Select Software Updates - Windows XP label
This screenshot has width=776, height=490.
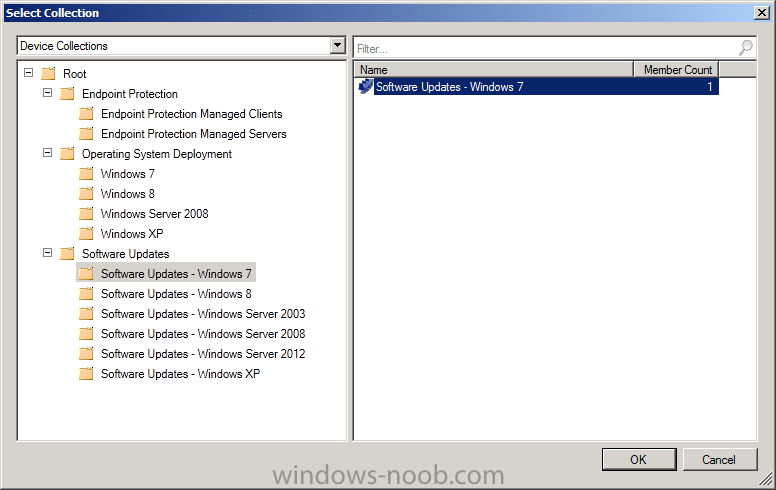(x=181, y=374)
